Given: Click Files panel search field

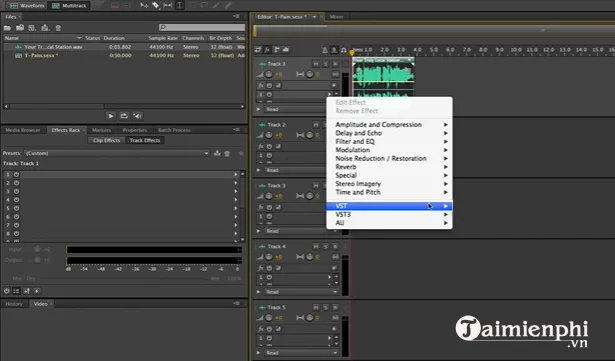Looking at the screenshot, I should pos(202,27).
